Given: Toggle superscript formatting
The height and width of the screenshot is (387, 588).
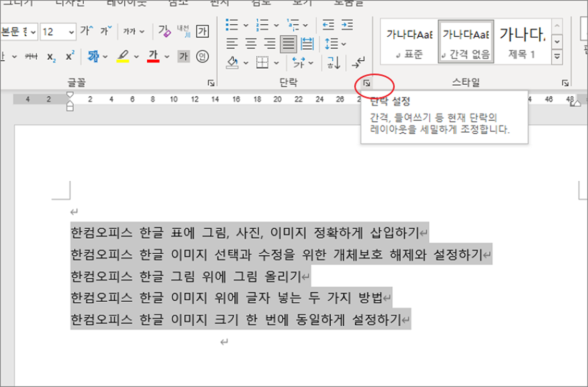Looking at the screenshot, I should (x=70, y=56).
